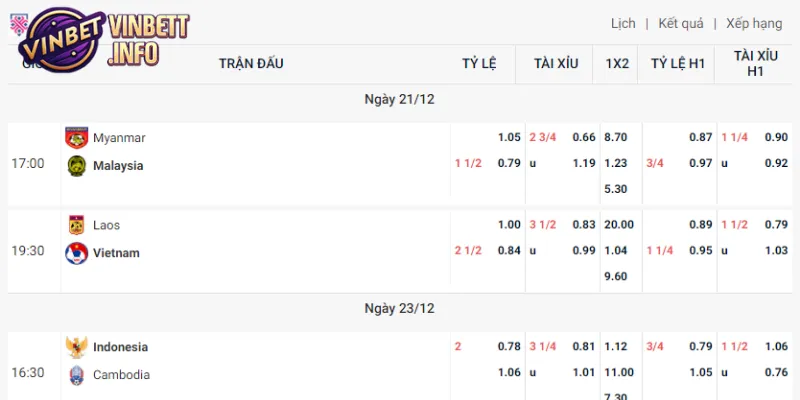Select Myanmar handicap odds 1.05
Viewport: 800px width, 400px height.
(509, 138)
